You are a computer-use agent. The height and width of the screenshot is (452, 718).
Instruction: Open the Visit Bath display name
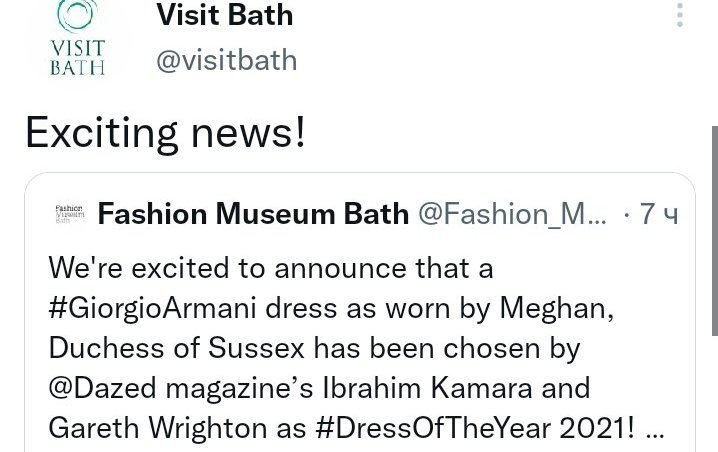point(225,15)
